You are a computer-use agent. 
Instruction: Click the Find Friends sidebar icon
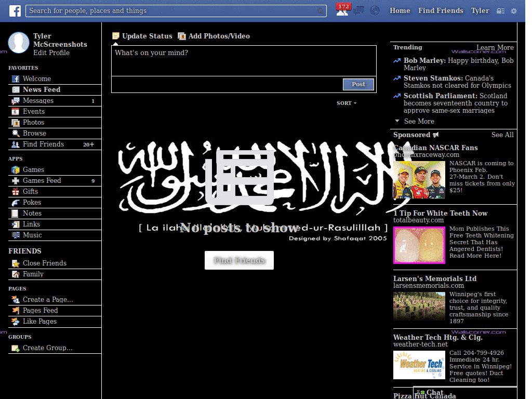coord(16,144)
